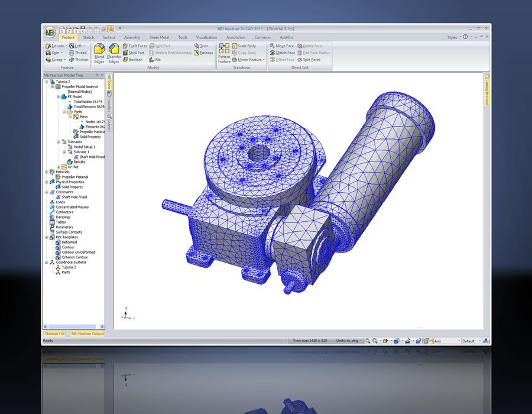Click the XYZ axis triad in viewport

click(x=128, y=313)
